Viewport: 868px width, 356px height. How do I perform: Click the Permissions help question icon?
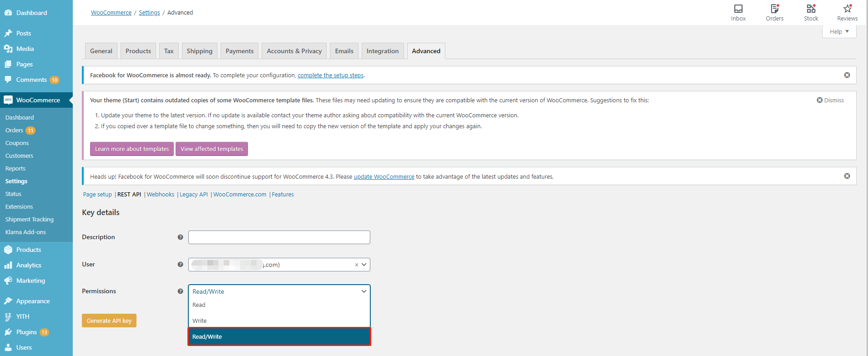(x=180, y=291)
